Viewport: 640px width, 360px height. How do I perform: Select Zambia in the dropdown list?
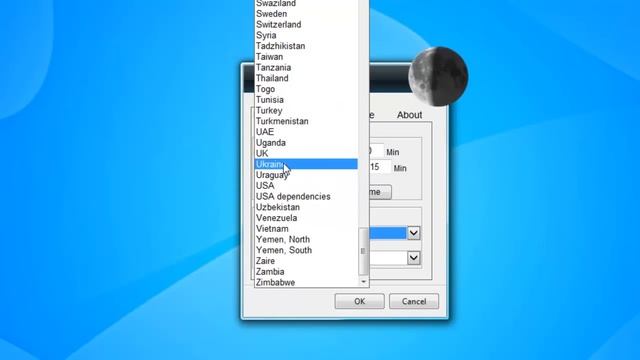coord(306,272)
